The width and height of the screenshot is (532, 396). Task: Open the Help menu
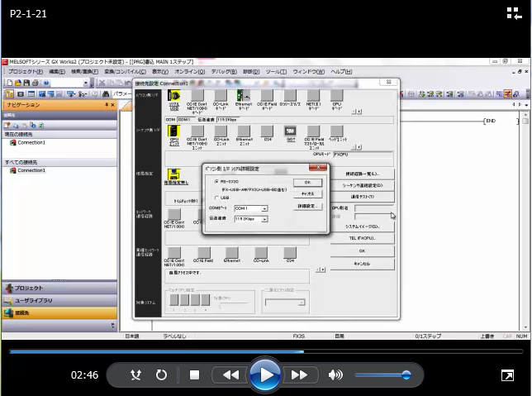tap(341, 72)
